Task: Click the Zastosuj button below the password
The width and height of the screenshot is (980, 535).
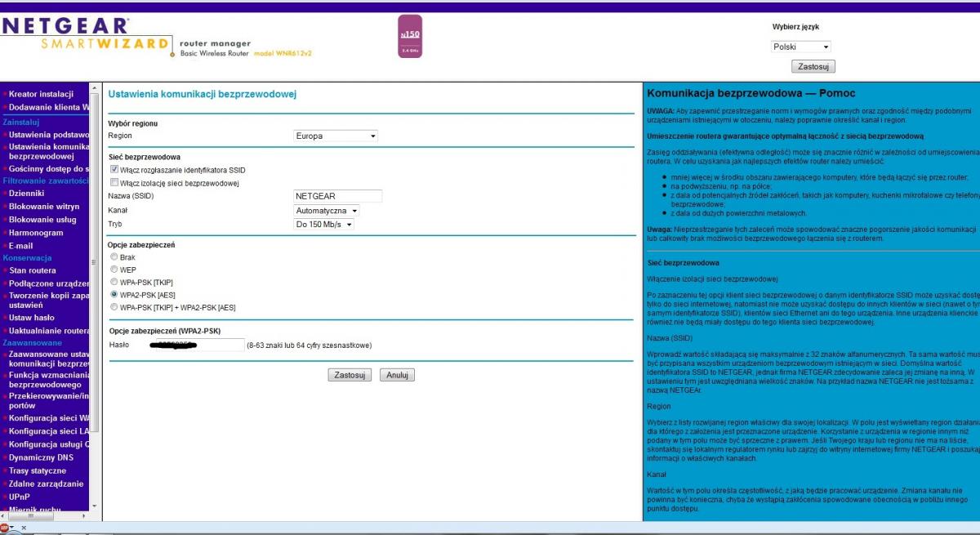Action: (x=350, y=375)
